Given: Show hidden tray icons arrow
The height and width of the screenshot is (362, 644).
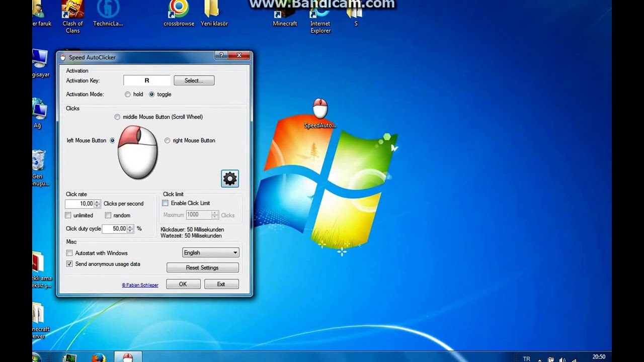Looking at the screenshot, I should coord(539,359).
